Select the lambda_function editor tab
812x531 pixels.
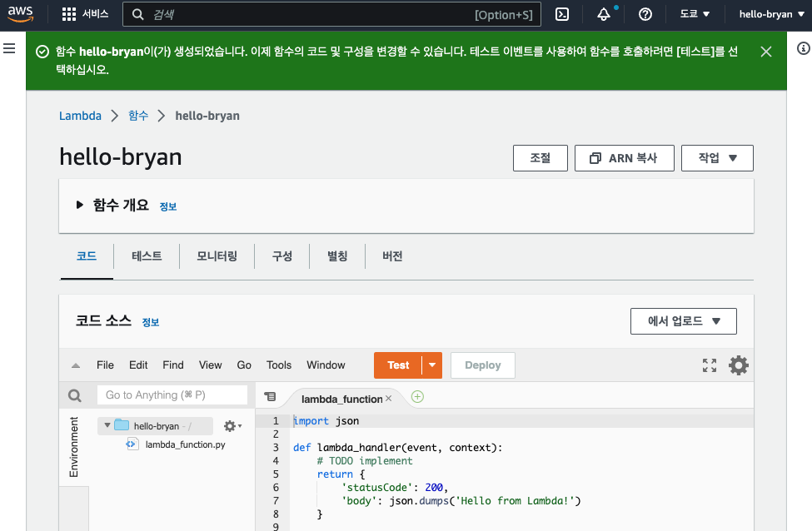coord(342,399)
